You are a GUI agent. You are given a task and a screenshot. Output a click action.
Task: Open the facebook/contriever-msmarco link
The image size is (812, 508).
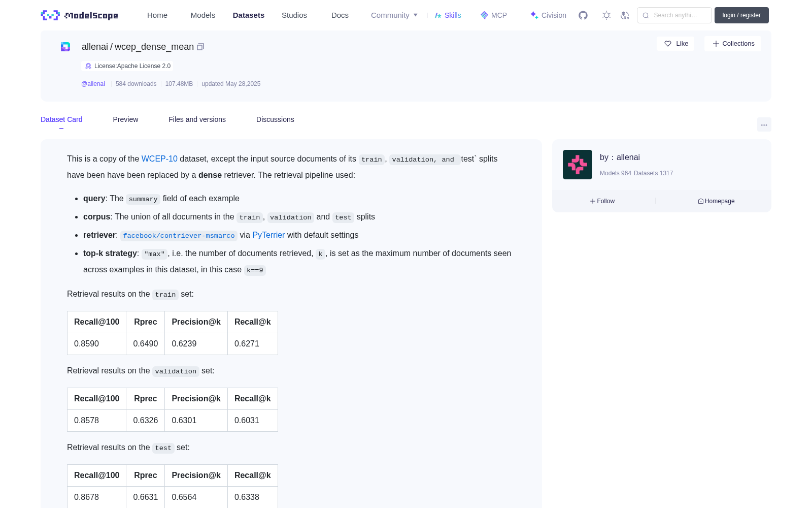179,236
